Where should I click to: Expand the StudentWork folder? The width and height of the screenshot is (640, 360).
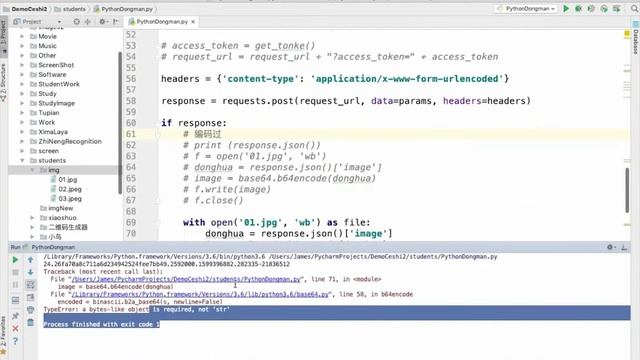coord(22,84)
